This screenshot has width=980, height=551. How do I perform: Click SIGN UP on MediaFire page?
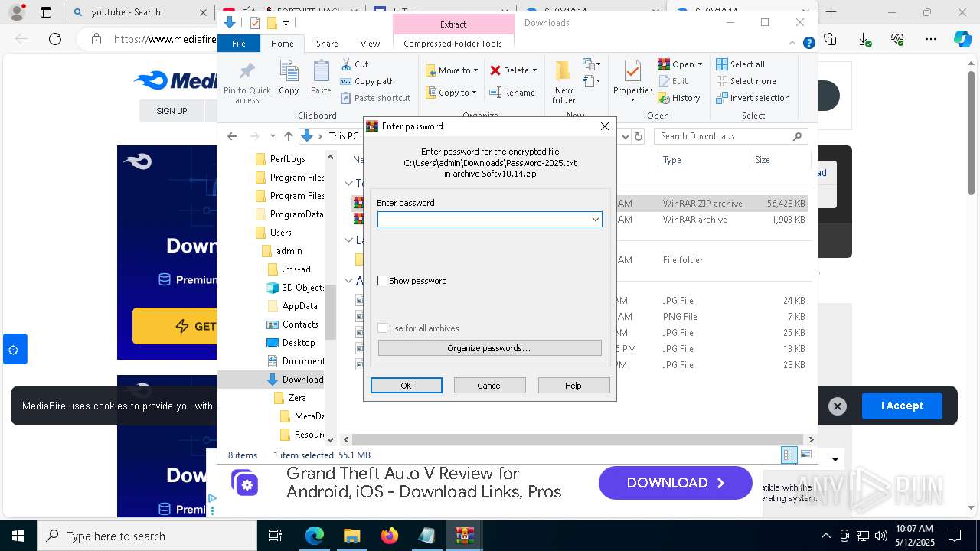point(171,111)
